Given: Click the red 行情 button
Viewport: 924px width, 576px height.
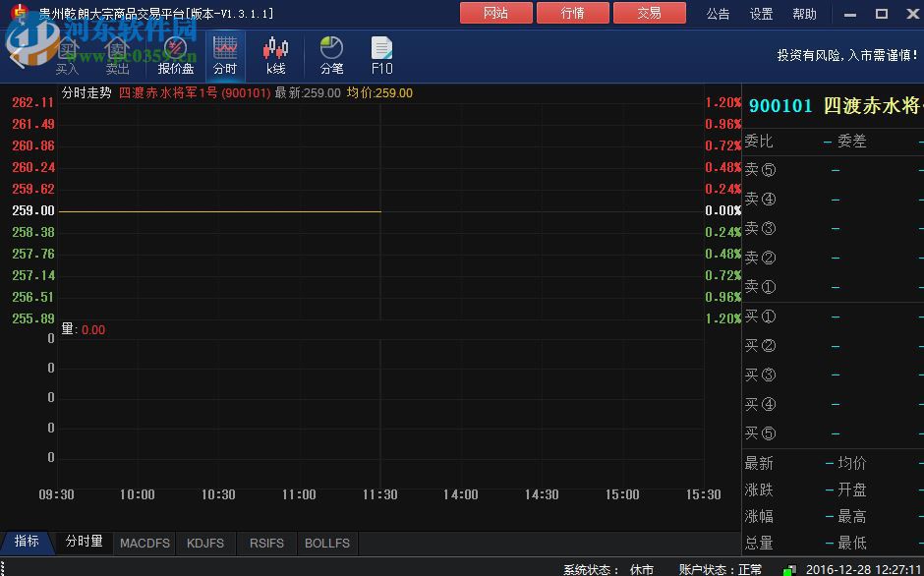Looking at the screenshot, I should tap(572, 13).
